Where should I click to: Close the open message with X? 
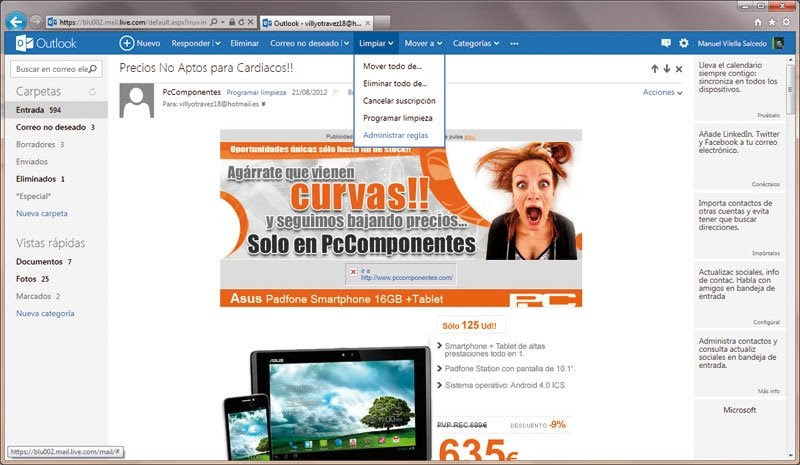pyautogui.click(x=679, y=69)
